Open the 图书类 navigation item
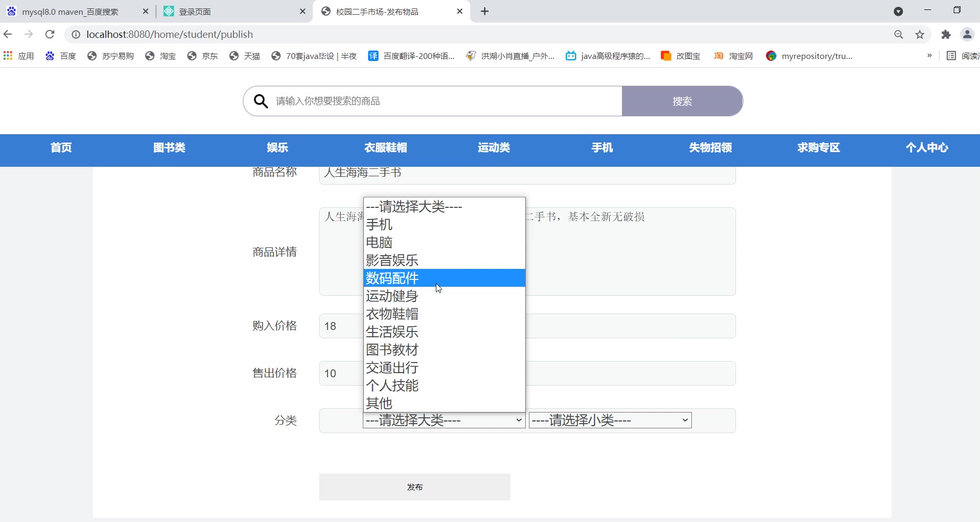 169,147
